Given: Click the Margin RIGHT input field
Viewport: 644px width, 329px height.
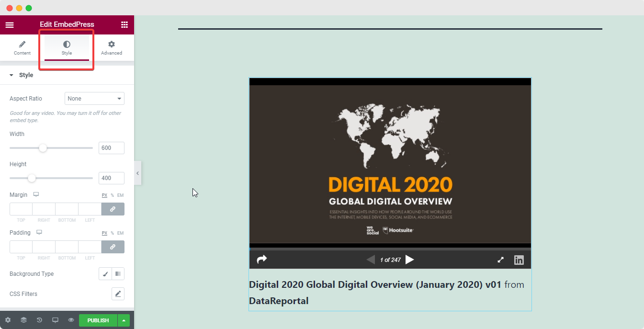Looking at the screenshot, I should tap(44, 209).
